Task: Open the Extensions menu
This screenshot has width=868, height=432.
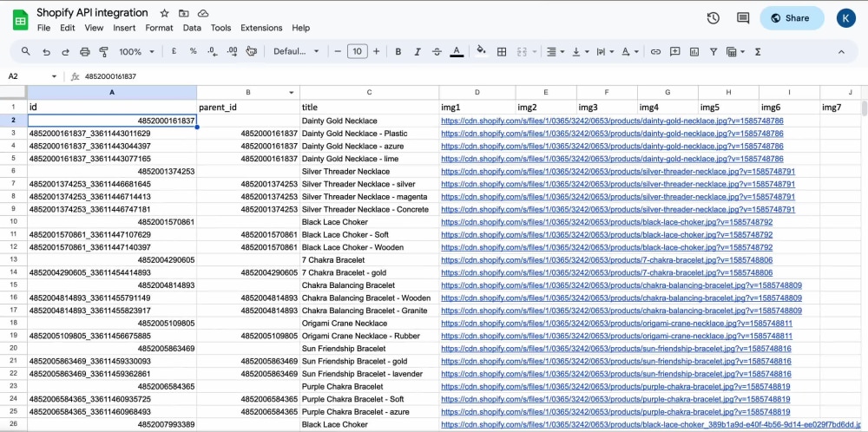Action: tap(261, 28)
